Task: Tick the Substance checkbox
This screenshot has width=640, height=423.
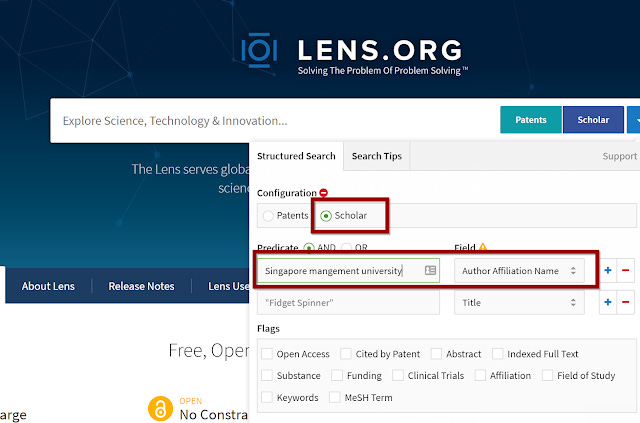Action: tap(267, 375)
